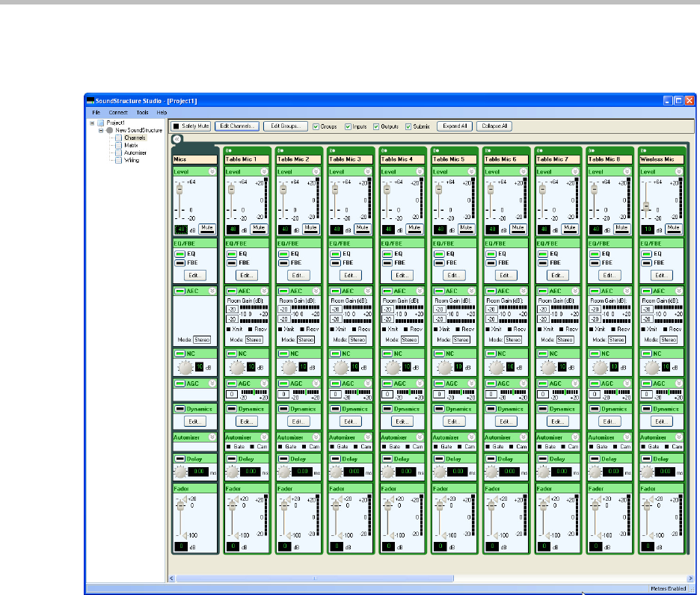The width and height of the screenshot is (700, 595).
Task: Click the Edit Channels button
Action: (237, 126)
